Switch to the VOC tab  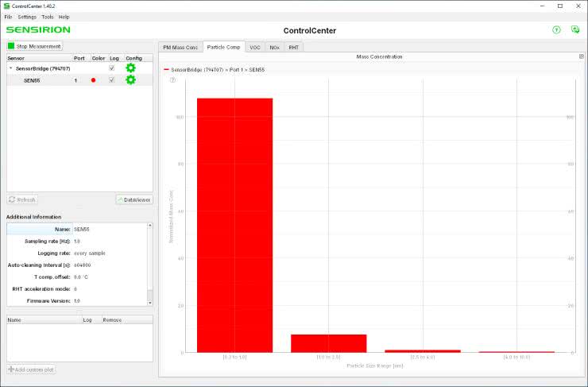254,48
